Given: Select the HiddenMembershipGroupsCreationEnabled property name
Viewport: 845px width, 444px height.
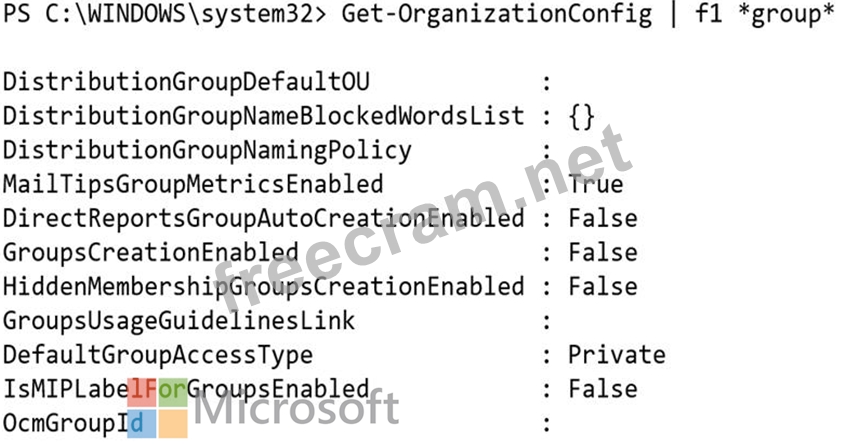Looking at the screenshot, I should pos(263,287).
